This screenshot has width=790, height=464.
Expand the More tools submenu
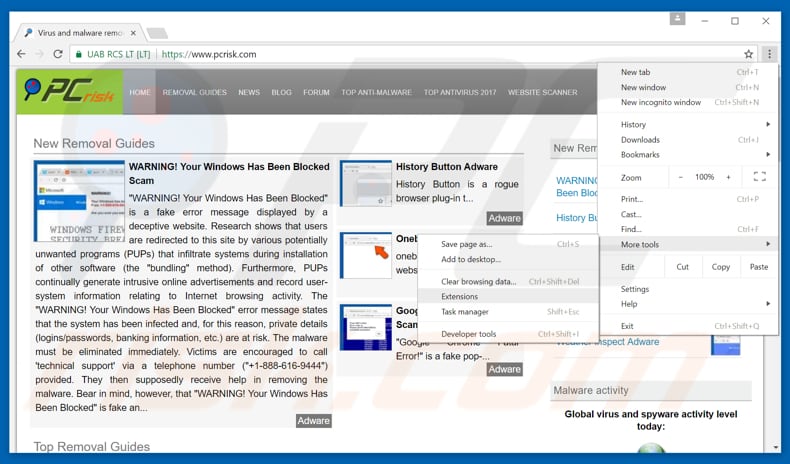click(688, 244)
